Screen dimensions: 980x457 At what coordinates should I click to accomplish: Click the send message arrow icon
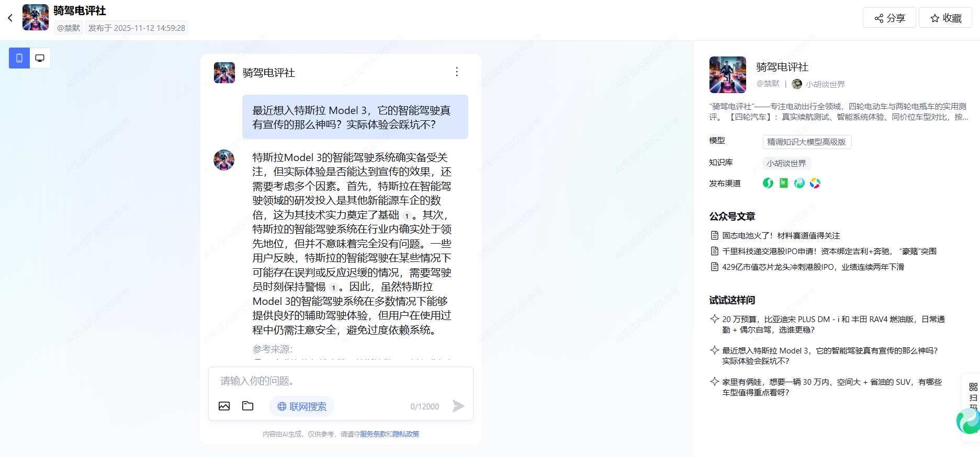click(x=458, y=406)
